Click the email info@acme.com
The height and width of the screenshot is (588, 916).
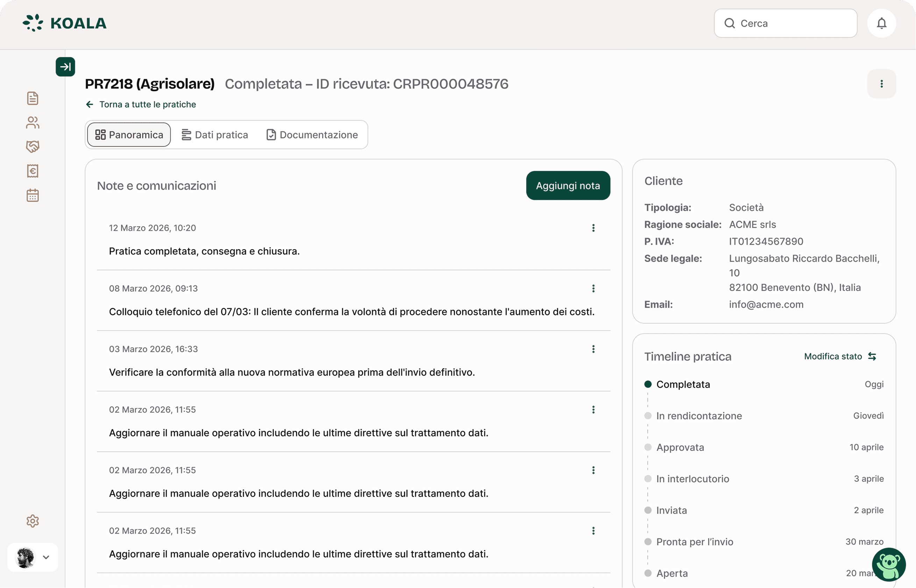[766, 305]
